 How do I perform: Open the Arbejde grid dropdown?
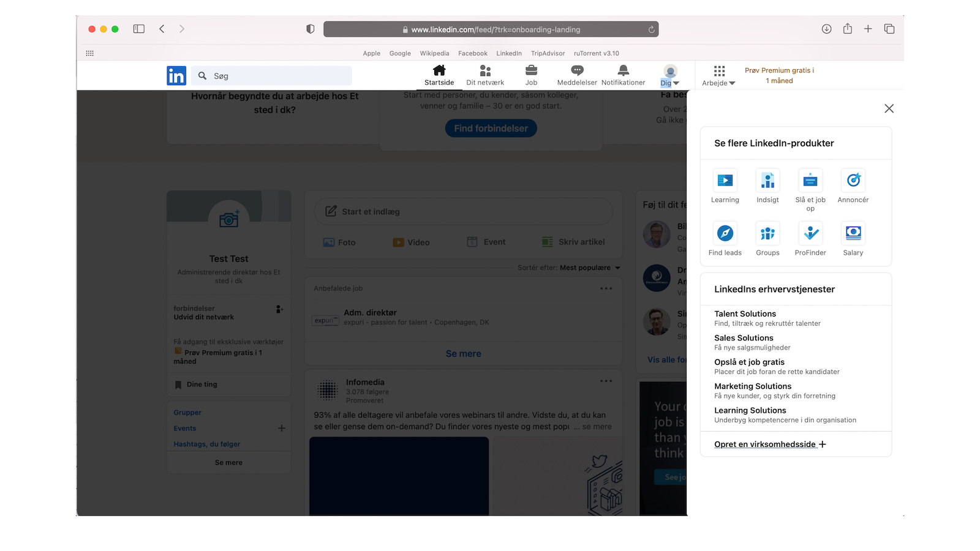click(718, 75)
